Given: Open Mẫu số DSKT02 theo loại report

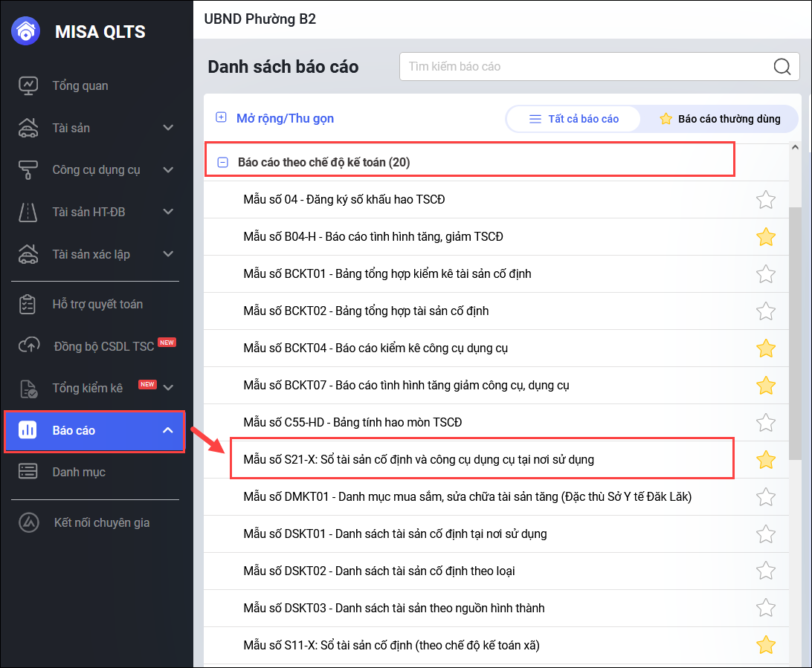Looking at the screenshot, I should pos(379,571).
